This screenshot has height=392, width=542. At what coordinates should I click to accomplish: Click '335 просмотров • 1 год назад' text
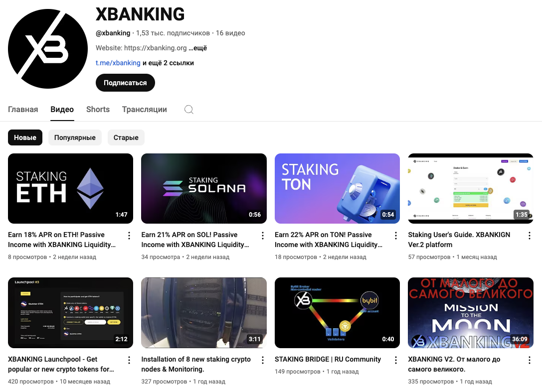450,382
